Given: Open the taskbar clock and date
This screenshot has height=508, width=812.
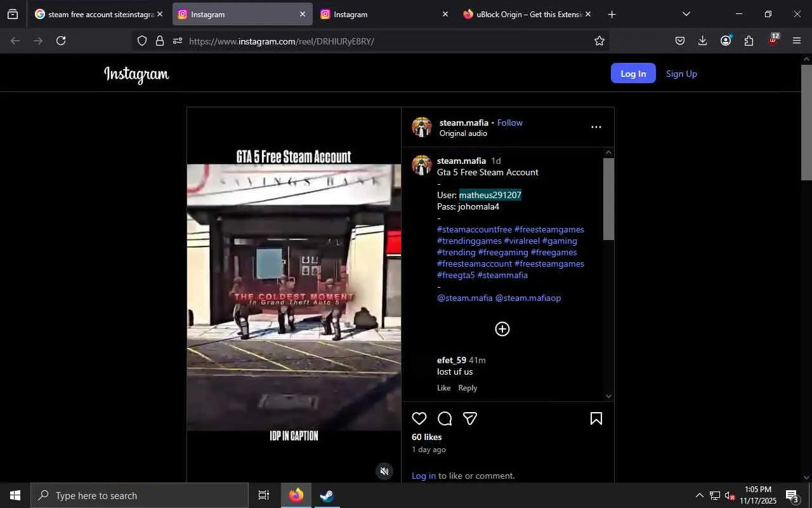Looking at the screenshot, I should (x=758, y=495).
